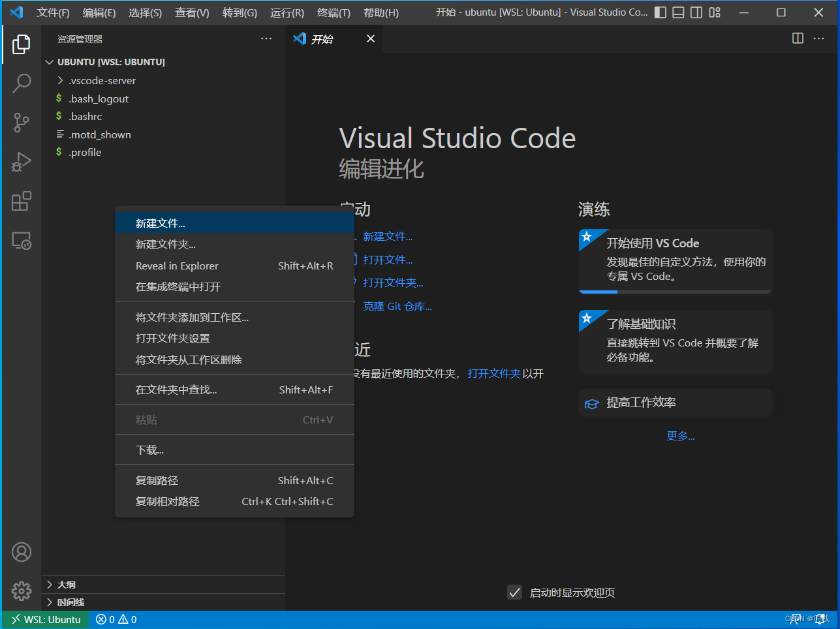840x629 pixels.
Task: Open the Manage gear icon
Action: point(22,591)
